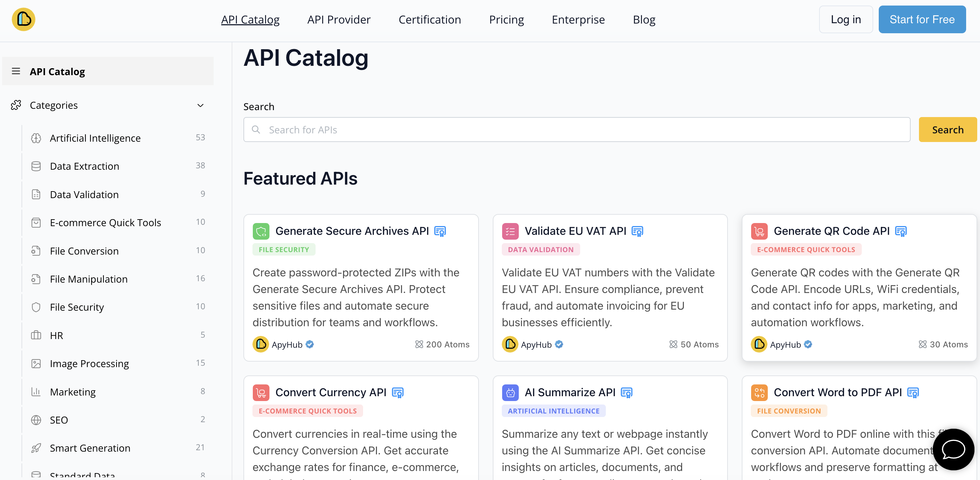980x480 pixels.
Task: Open the chat support bubble in bottom right
Action: [953, 450]
